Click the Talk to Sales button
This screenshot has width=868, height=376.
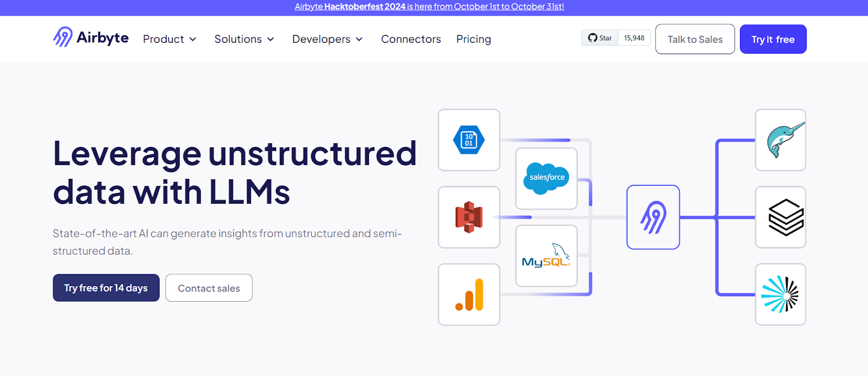click(x=695, y=39)
